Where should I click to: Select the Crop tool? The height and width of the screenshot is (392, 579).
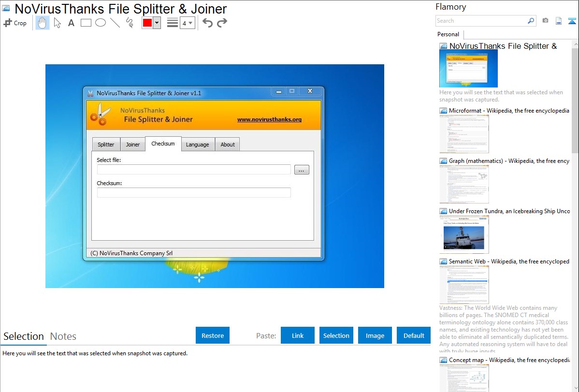[x=15, y=23]
